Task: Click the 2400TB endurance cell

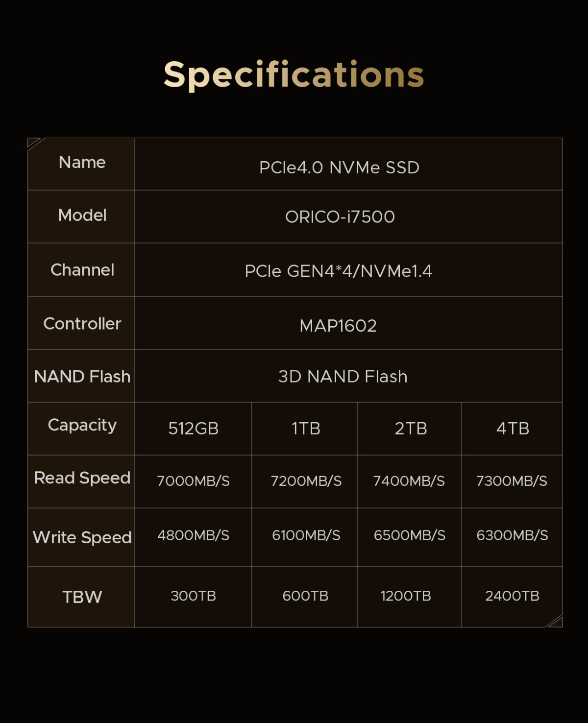Action: pos(512,596)
